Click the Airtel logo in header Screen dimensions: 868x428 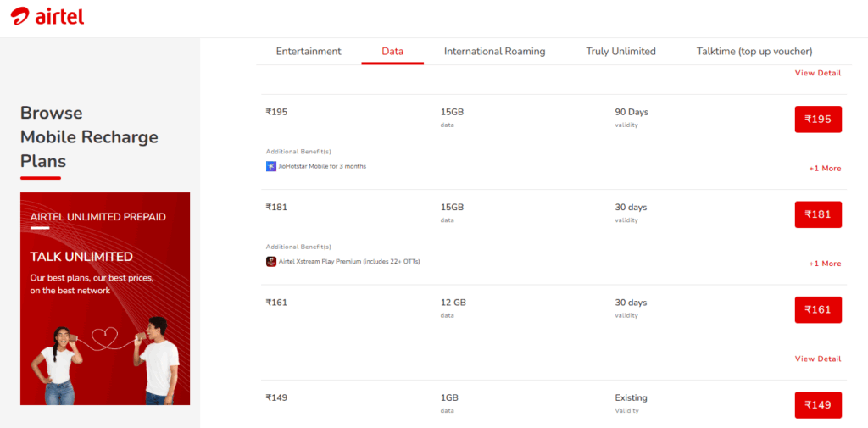click(47, 16)
